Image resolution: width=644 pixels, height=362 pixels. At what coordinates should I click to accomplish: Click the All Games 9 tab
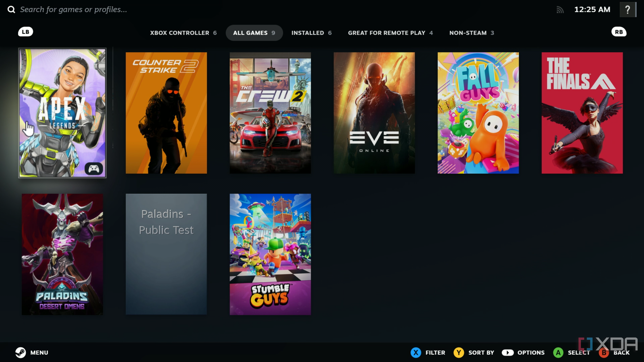pos(254,33)
